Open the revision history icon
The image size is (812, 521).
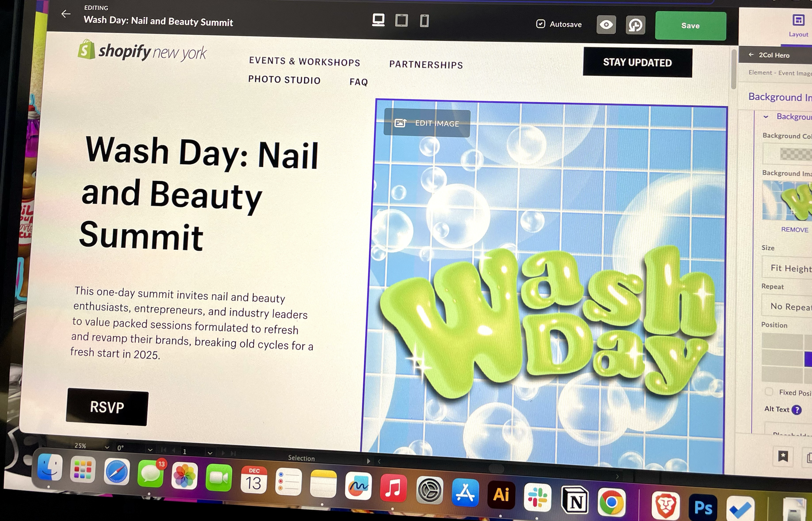click(x=635, y=25)
